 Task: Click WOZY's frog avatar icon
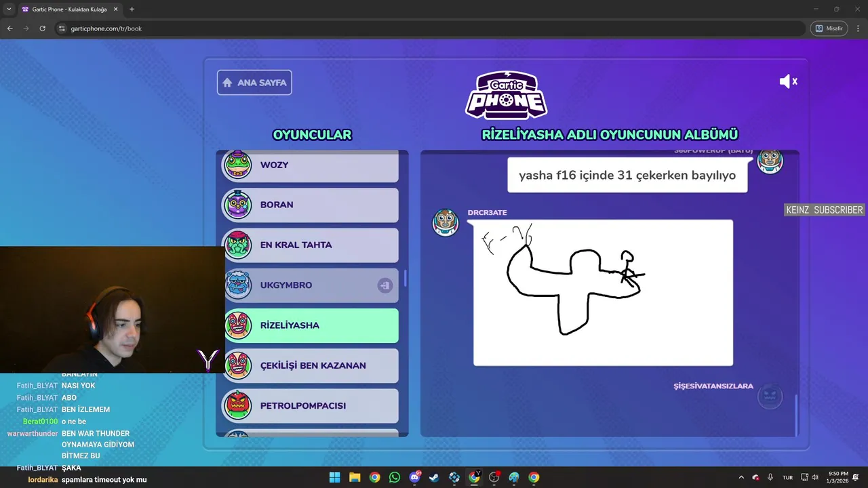coord(238,164)
